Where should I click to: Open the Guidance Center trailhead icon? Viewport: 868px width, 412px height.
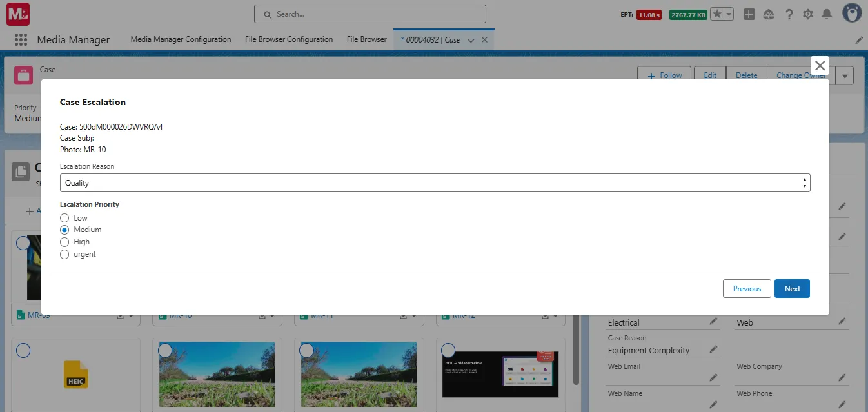(x=769, y=14)
